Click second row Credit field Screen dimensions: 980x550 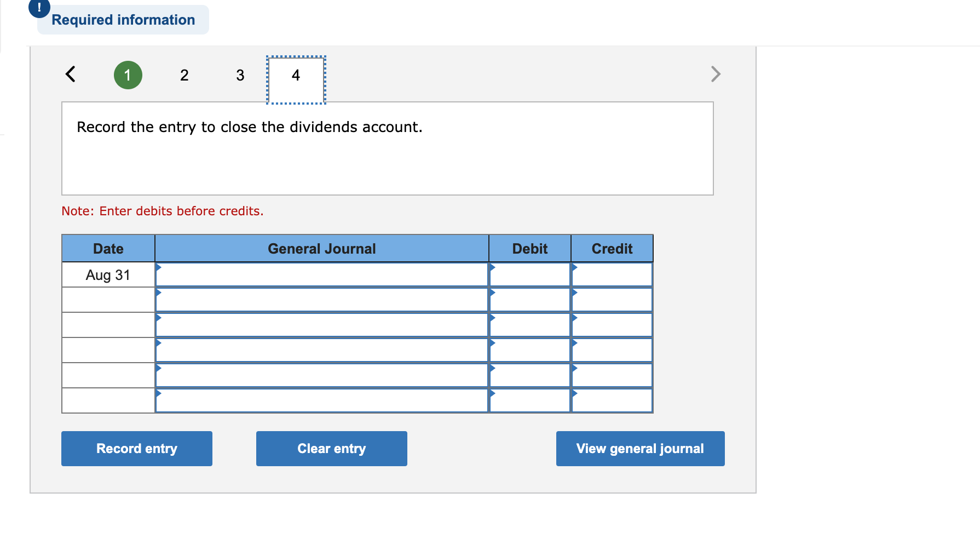click(x=612, y=300)
